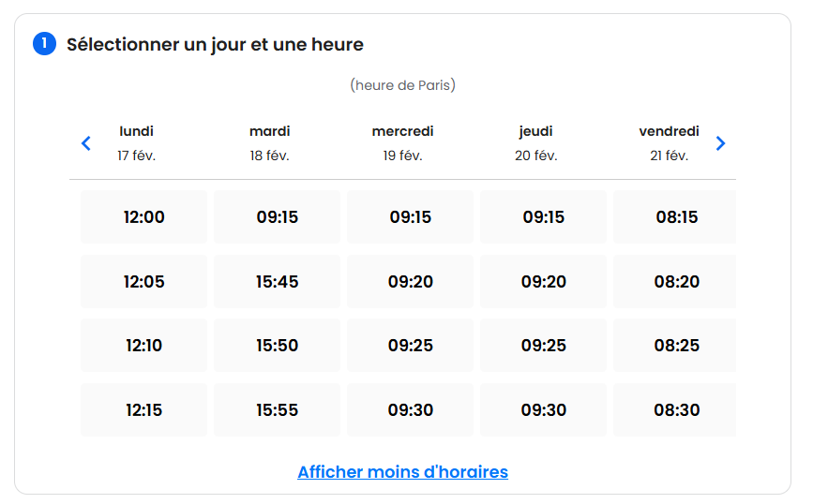The image size is (813, 504).
Task: Pick the 12:15 time on lundi
Action: (143, 409)
